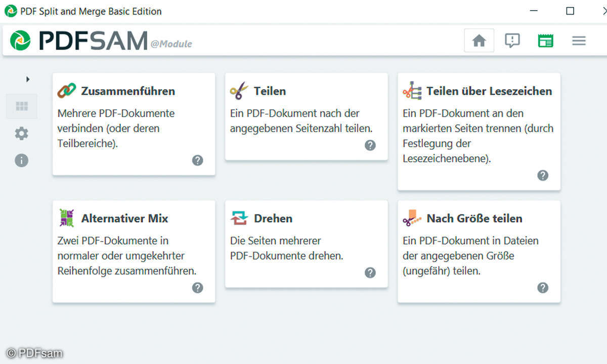Open help for Zusammenführen module

click(x=198, y=160)
